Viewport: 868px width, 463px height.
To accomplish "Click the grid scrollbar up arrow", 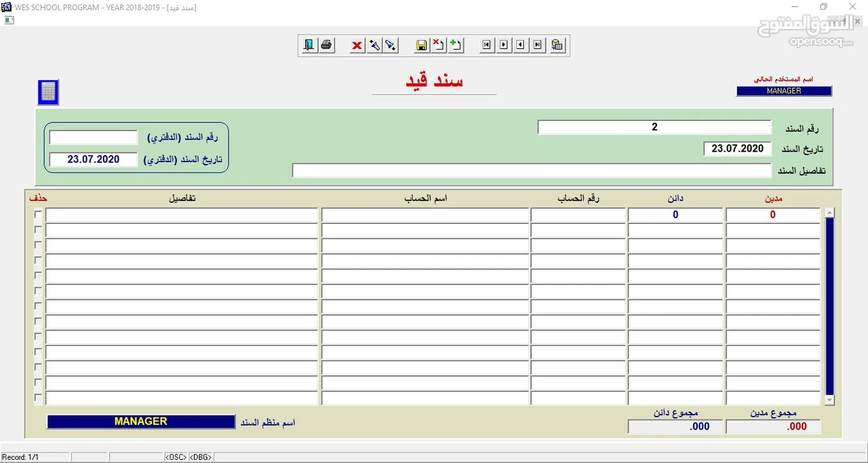I will (829, 213).
